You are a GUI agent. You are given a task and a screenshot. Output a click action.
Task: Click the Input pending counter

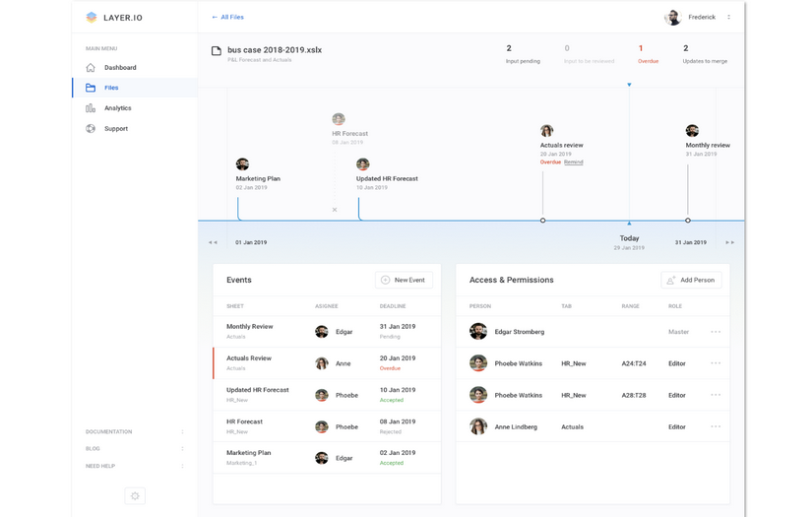click(x=523, y=54)
